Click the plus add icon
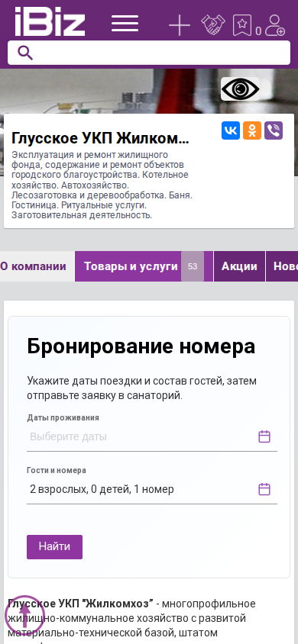Image resolution: width=298 pixels, height=644 pixels. pos(180,25)
